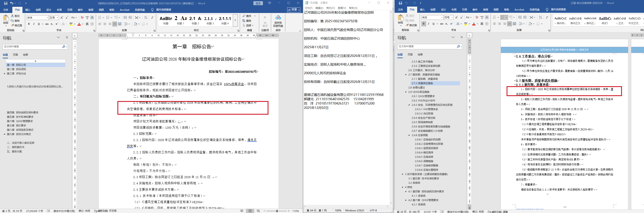Screen dimensions: 644x213
Task: Toggle Bold in left Word ribbon
Action: (x=29, y=24)
